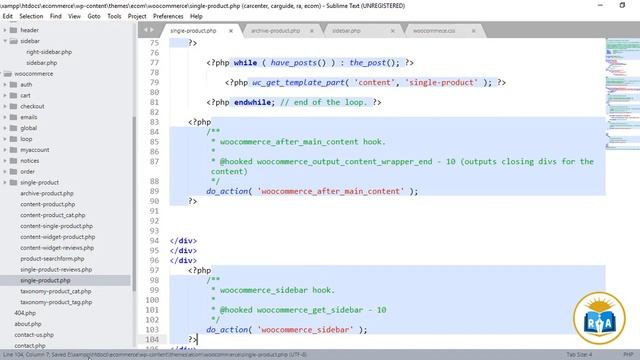This screenshot has height=360, width=640.
Task: Open product-searchform.php file
Action: (52, 259)
